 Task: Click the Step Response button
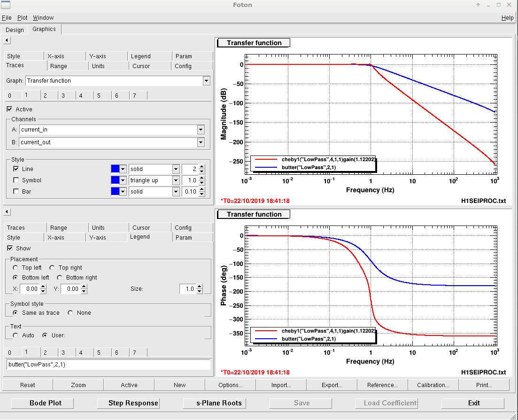tap(133, 403)
